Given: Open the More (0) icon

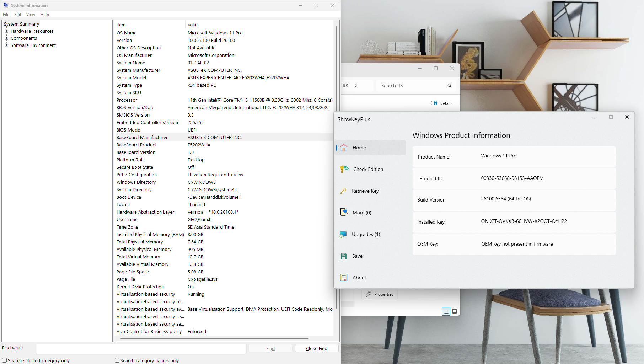Looking at the screenshot, I should (344, 213).
